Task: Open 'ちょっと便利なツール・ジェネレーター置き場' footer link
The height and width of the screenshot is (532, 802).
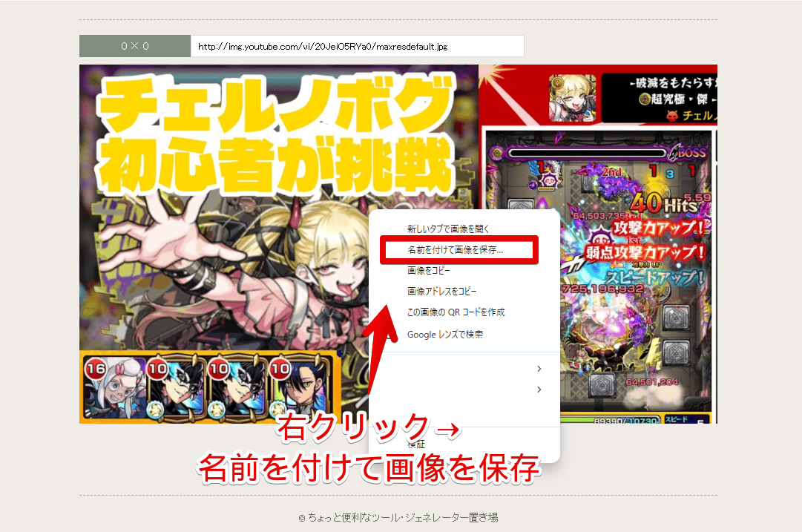Action: 403,517
